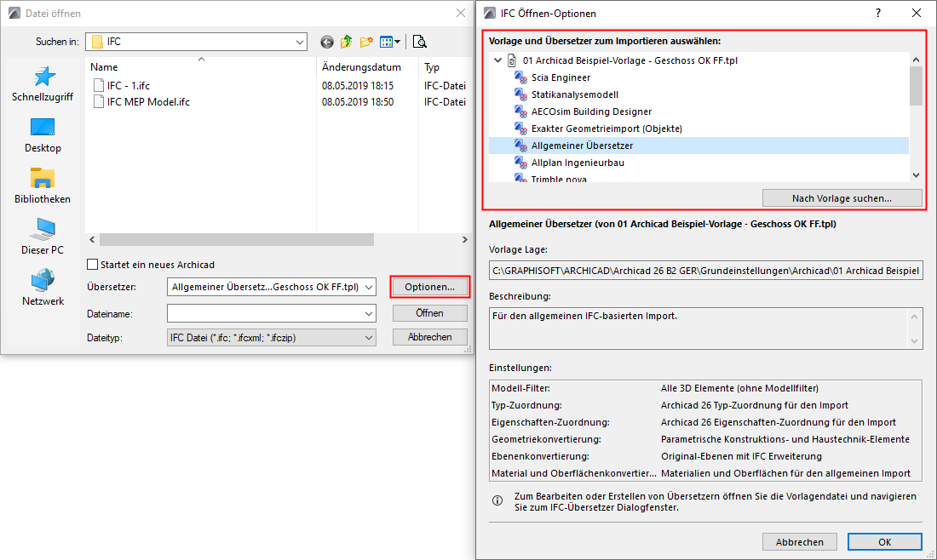Click translator list scroll up arrow
The image size is (937, 560).
(x=916, y=59)
